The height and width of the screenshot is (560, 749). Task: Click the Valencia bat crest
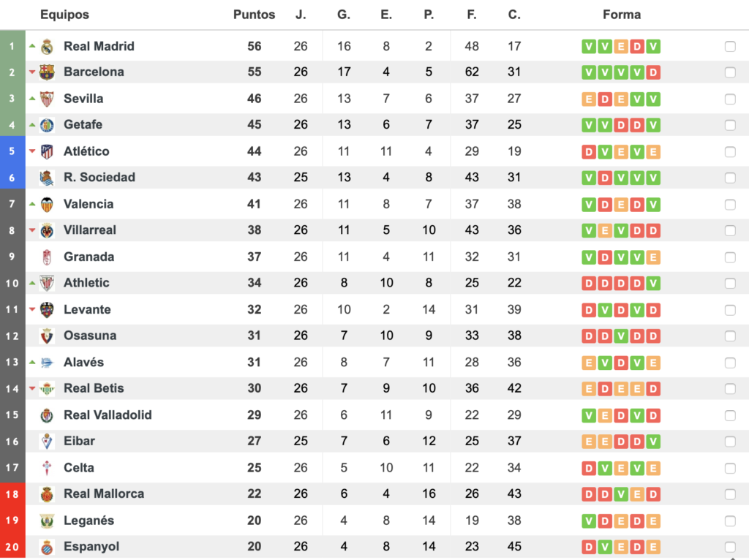click(47, 204)
